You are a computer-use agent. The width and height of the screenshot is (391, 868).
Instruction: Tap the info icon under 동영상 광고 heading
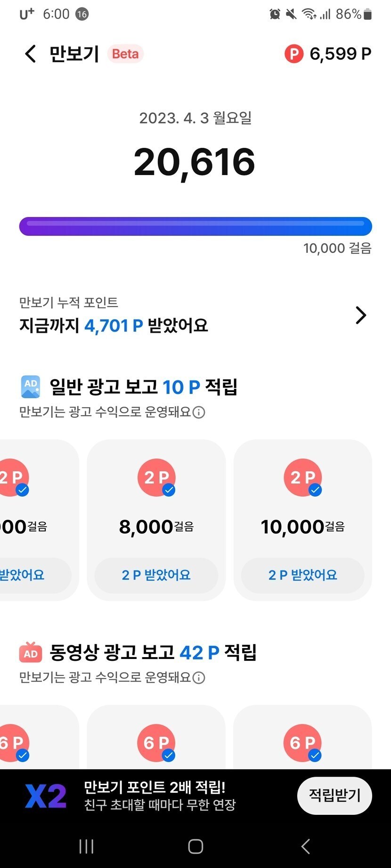[x=199, y=678]
